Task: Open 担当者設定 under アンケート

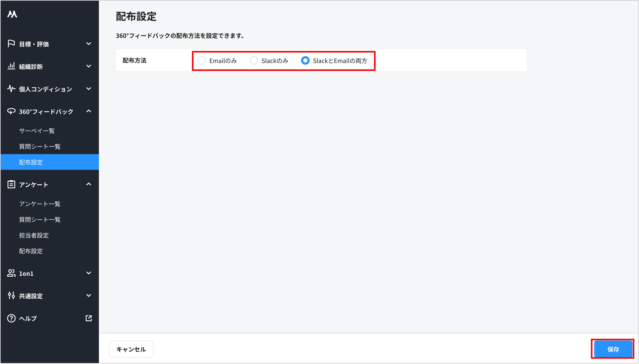Action: coord(34,235)
